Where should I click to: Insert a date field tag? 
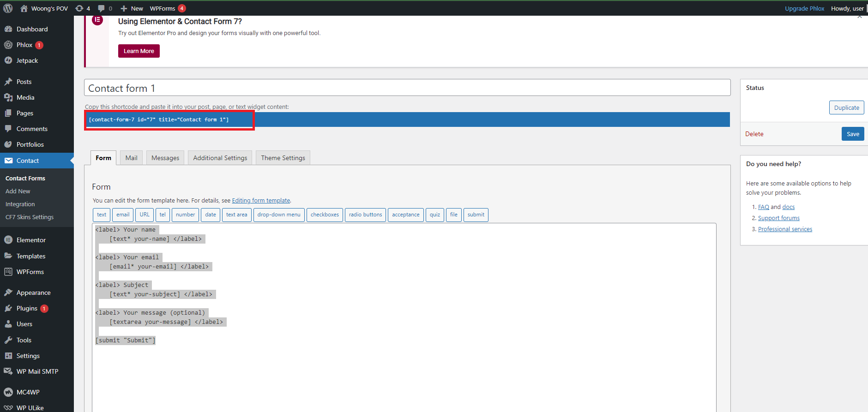[x=211, y=215]
